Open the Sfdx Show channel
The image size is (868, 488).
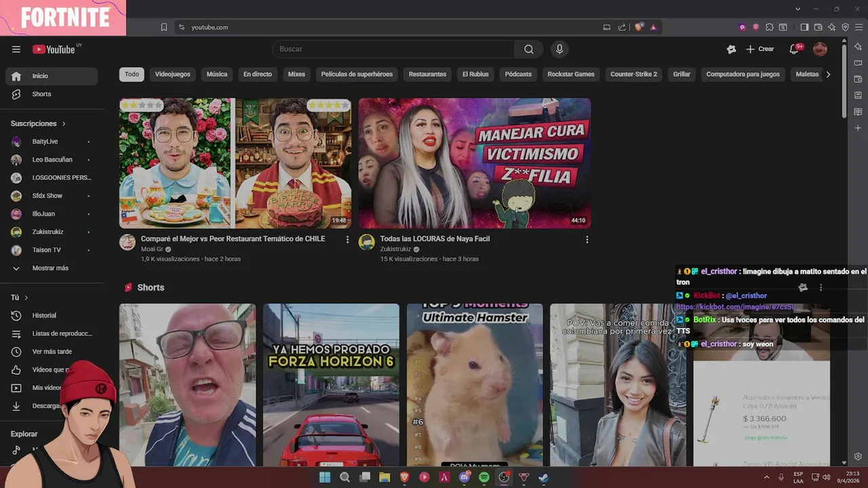52,196
